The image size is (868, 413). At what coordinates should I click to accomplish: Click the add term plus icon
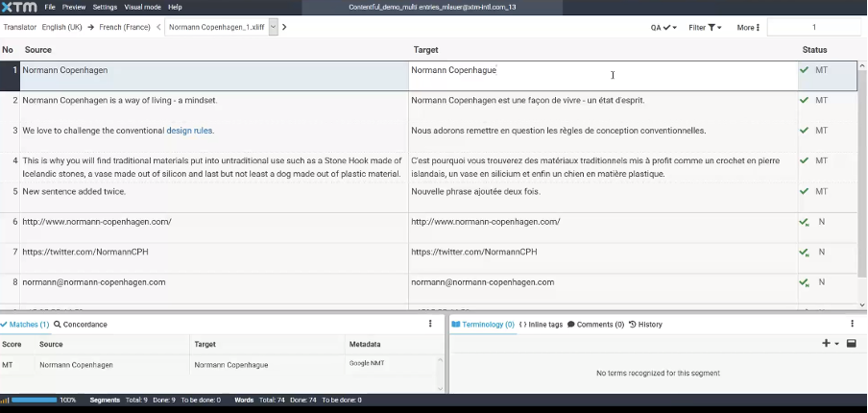tap(826, 343)
